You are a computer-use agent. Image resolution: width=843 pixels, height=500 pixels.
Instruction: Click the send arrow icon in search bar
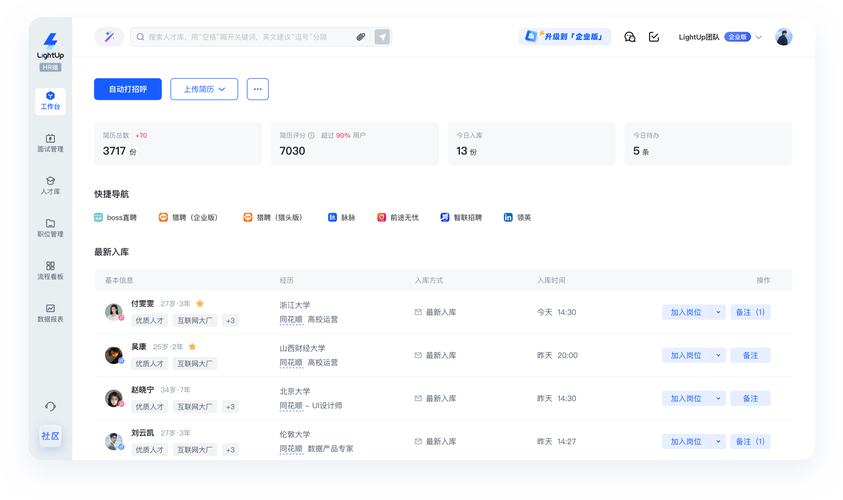click(x=382, y=37)
